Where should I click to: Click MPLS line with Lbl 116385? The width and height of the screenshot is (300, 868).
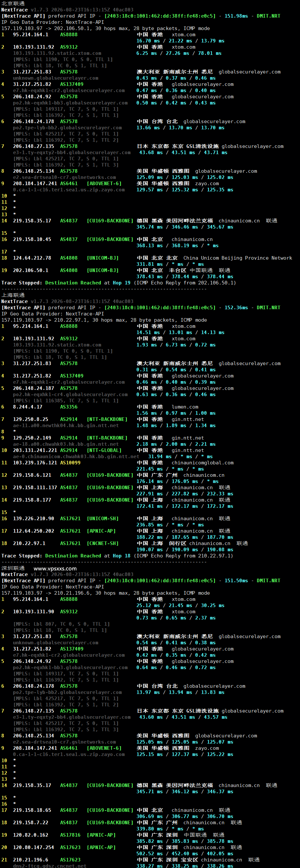point(66,401)
